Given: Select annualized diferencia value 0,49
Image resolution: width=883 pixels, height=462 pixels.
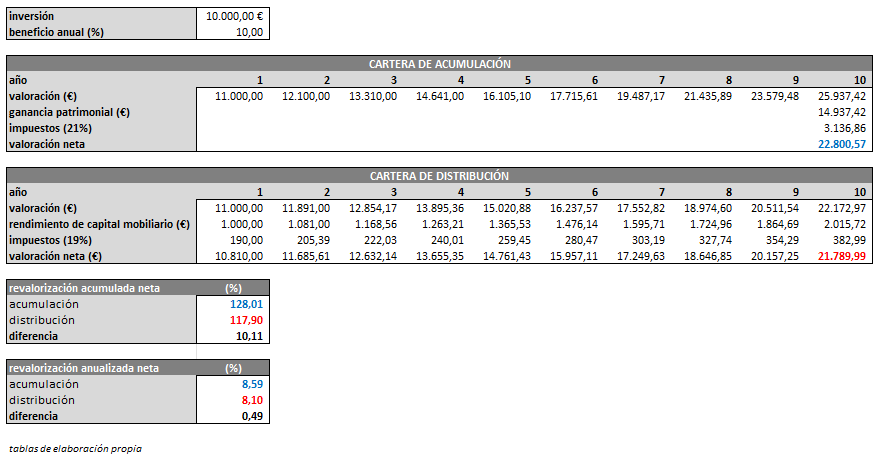Looking at the screenshot, I should pos(252,416).
